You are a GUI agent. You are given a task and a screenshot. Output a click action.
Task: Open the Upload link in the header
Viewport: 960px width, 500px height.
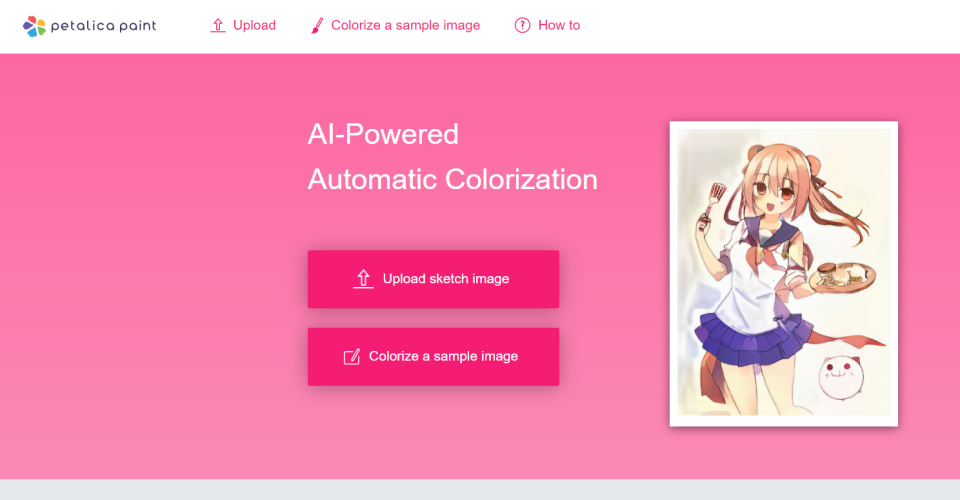point(254,26)
